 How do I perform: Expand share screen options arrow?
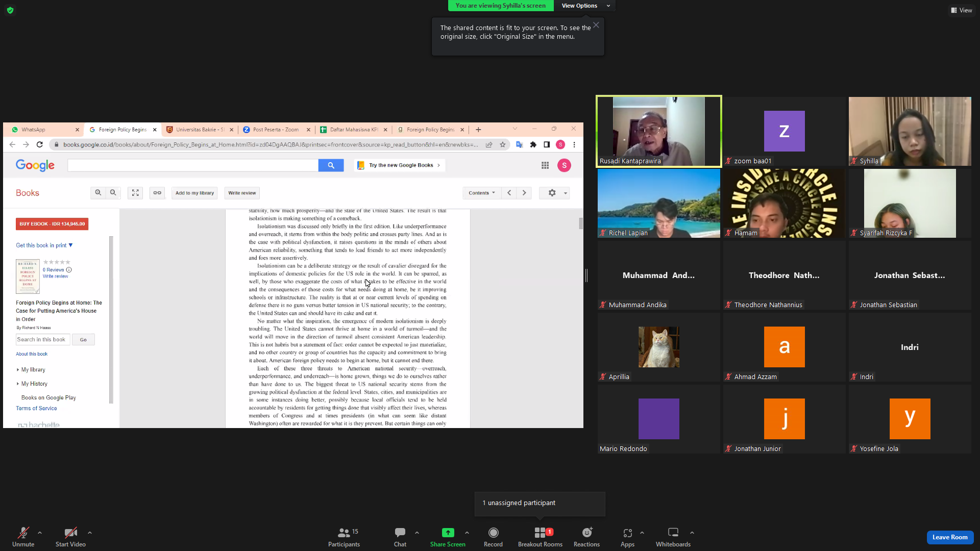coord(467,533)
